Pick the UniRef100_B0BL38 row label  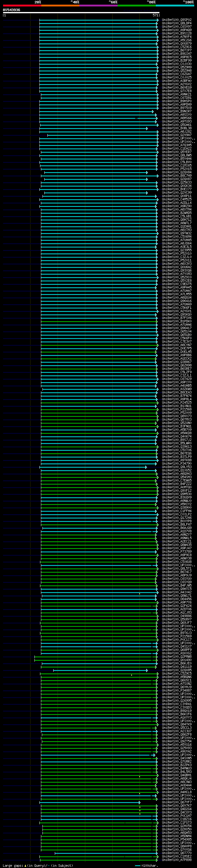(176, 128)
